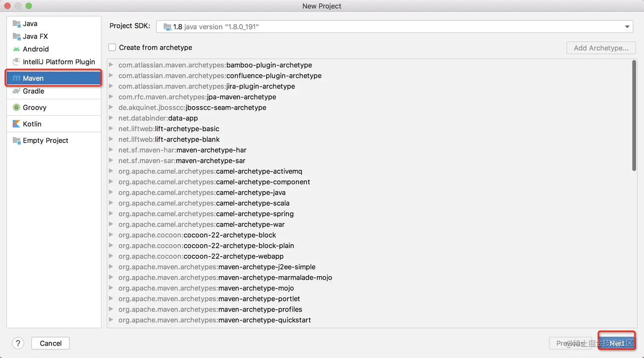Select cocoon-22-archetype-webapp row
The height and width of the screenshot is (358, 644).
pos(368,256)
